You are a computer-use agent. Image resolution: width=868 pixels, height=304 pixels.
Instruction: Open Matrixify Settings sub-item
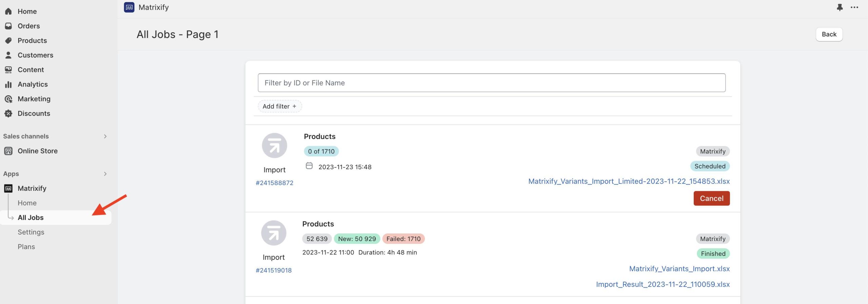click(x=31, y=232)
